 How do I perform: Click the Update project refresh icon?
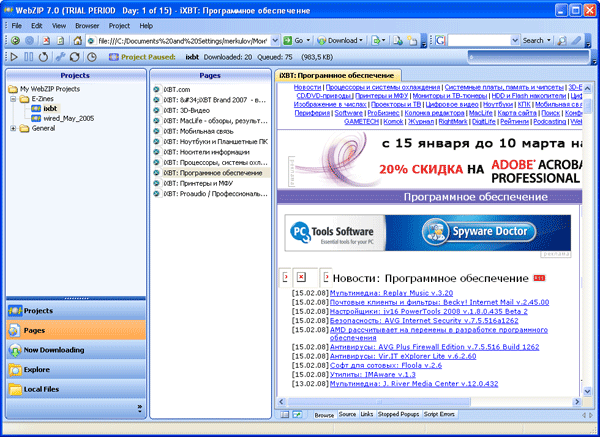pos(75,57)
